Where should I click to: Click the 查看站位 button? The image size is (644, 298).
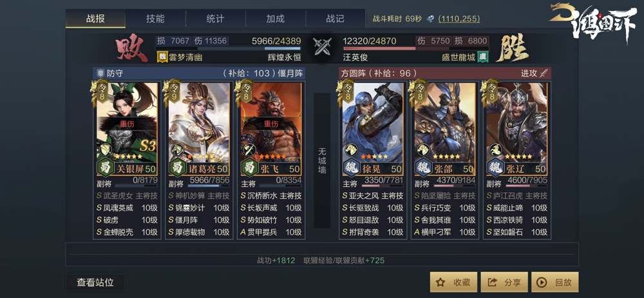click(95, 283)
